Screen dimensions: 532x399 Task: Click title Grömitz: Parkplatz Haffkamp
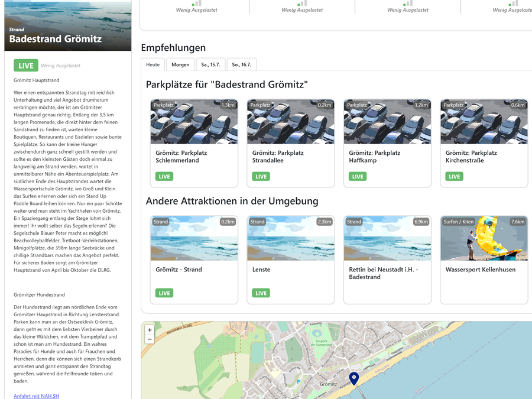tap(375, 157)
